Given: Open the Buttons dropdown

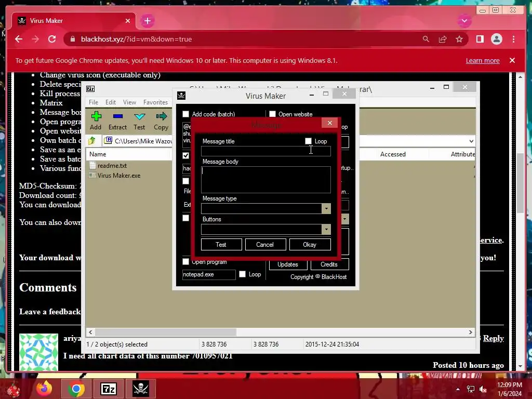Looking at the screenshot, I should pos(326,229).
